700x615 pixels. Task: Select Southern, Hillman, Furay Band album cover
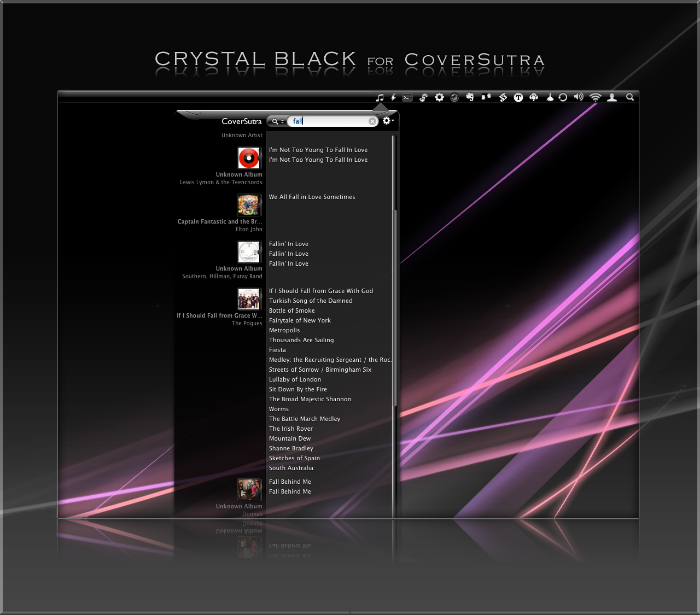249,252
